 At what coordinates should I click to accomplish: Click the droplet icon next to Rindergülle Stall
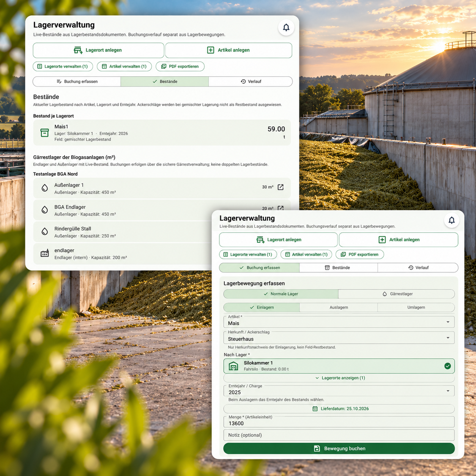tap(45, 232)
